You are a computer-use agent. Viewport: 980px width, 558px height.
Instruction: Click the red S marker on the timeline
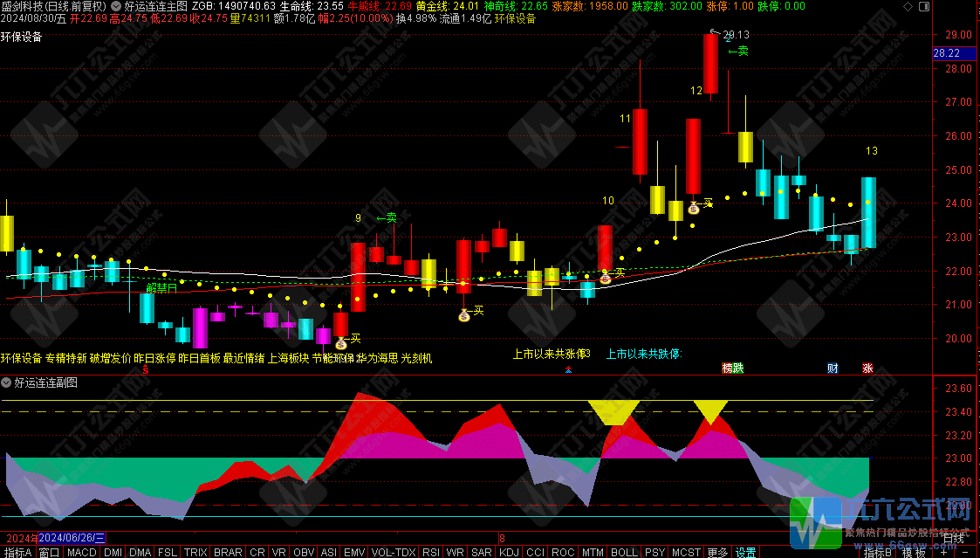[x=145, y=369]
